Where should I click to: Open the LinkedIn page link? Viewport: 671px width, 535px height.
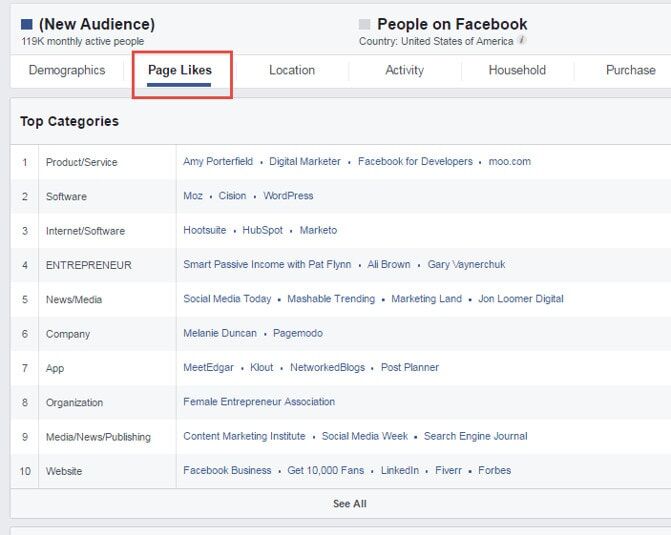click(x=400, y=470)
